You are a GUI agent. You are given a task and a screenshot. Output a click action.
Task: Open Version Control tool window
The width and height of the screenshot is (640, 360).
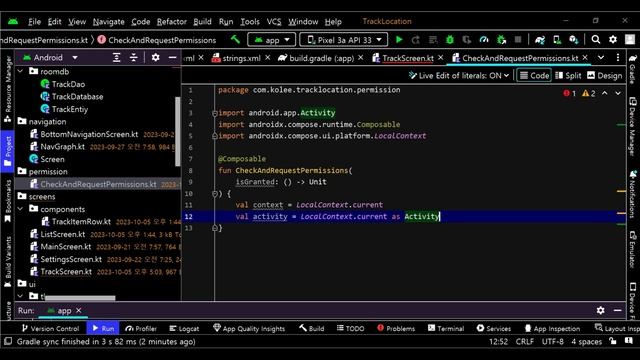50,328
